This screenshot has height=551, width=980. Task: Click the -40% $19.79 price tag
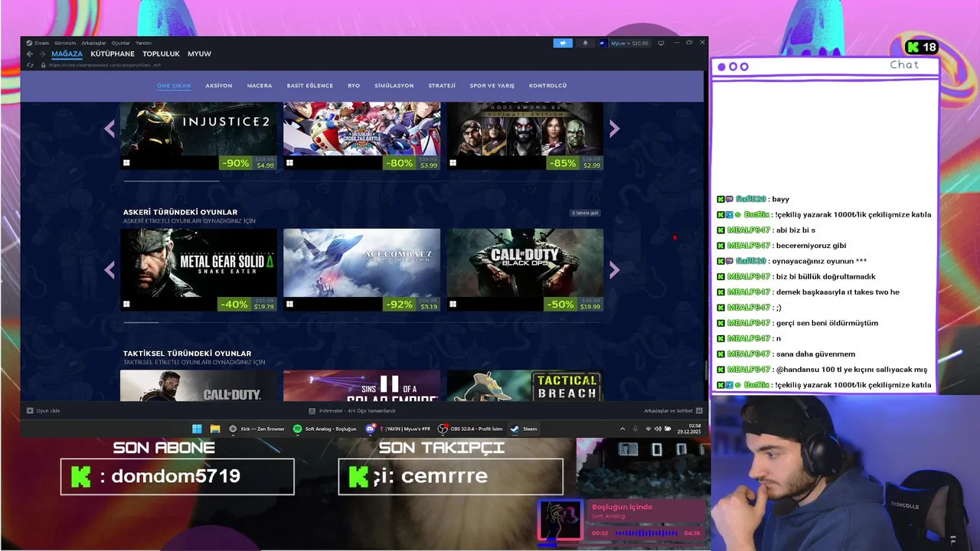click(247, 304)
